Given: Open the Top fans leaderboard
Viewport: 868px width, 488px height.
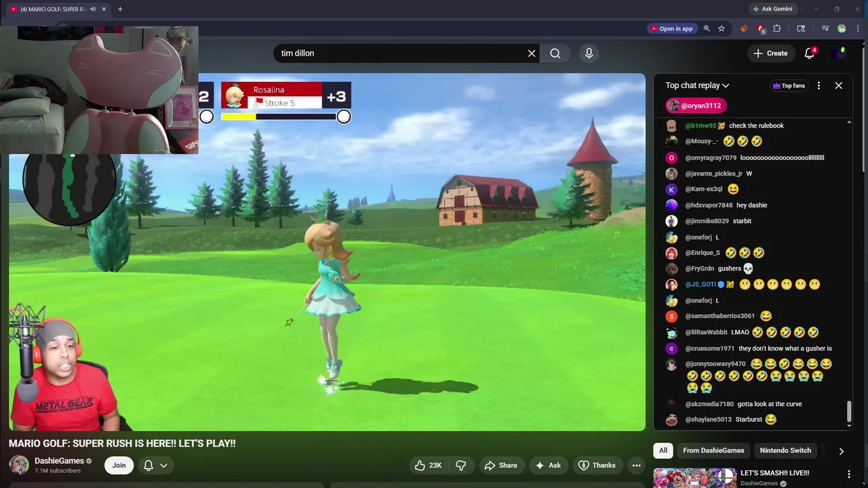Looking at the screenshot, I should (x=789, y=85).
